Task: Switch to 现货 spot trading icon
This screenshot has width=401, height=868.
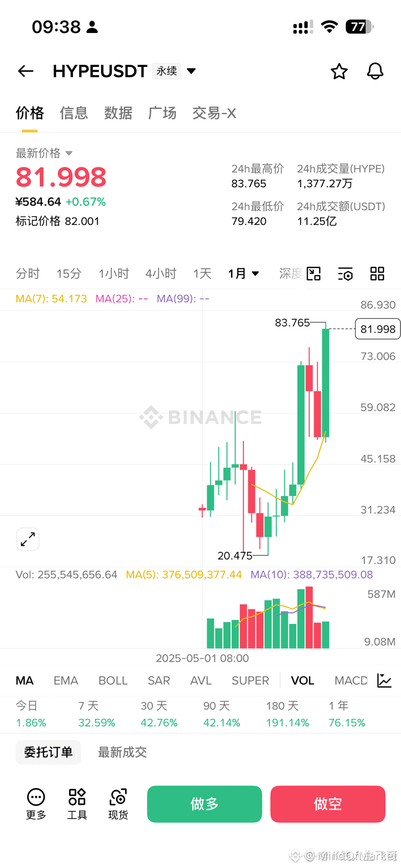Action: (118, 804)
